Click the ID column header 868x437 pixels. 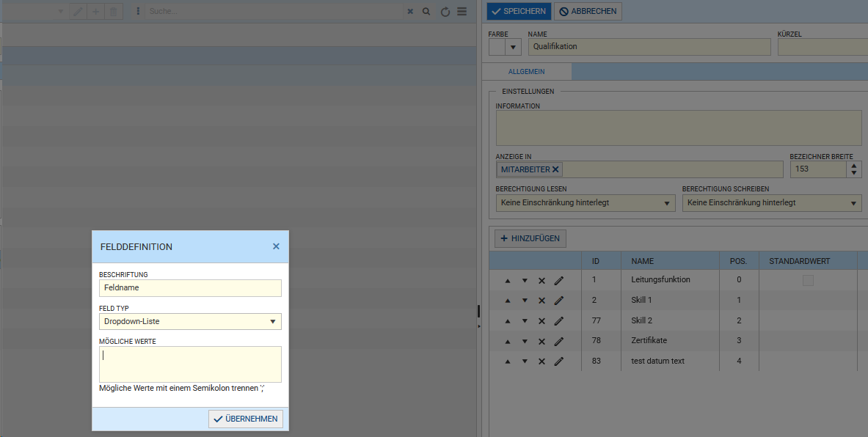(602, 261)
